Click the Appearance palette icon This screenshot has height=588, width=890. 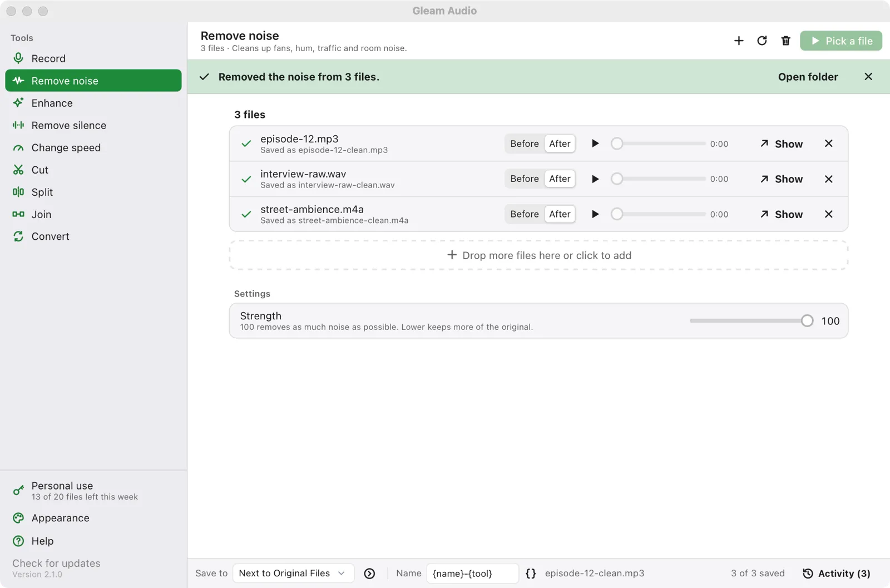click(x=18, y=518)
